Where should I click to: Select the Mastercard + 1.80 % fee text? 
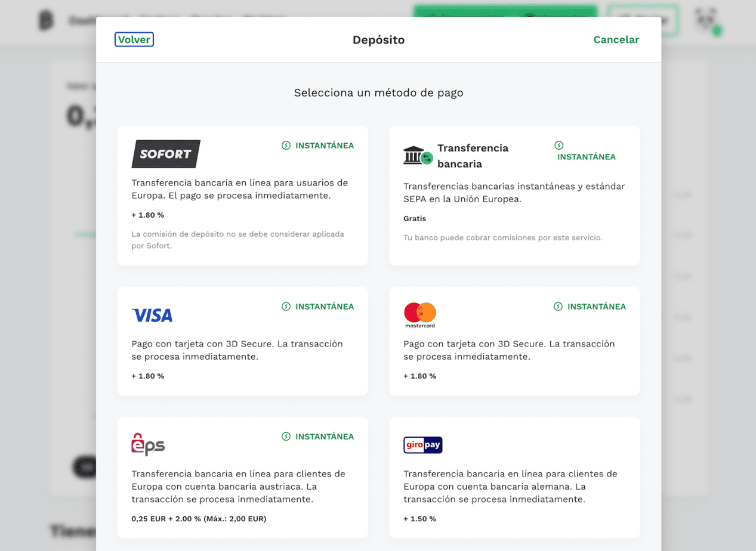(420, 376)
